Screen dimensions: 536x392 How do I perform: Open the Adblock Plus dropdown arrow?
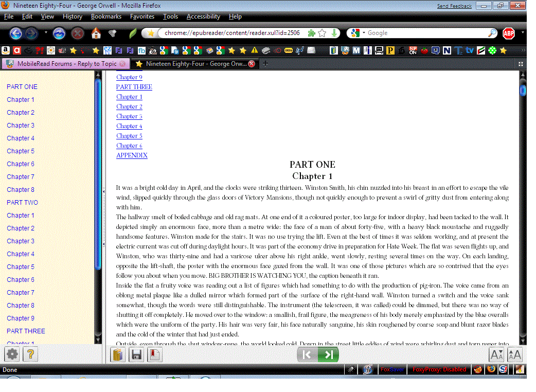point(523,33)
